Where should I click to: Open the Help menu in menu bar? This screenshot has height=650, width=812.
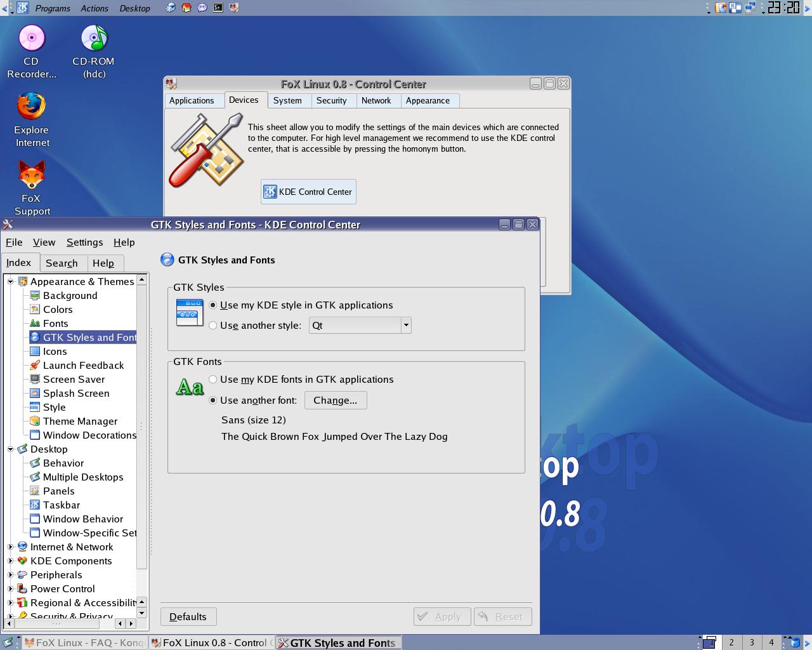124,242
